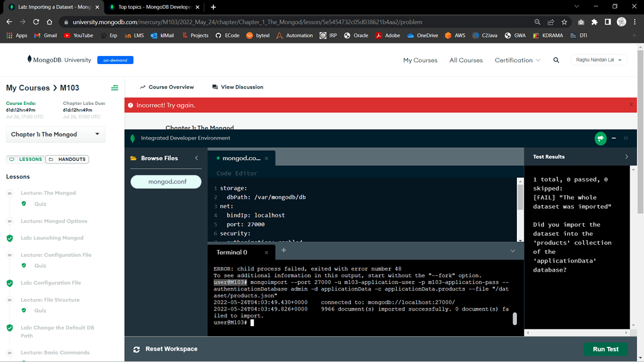The image size is (644, 362).
Task: Collapse the Browse Files panel
Action: (x=196, y=158)
